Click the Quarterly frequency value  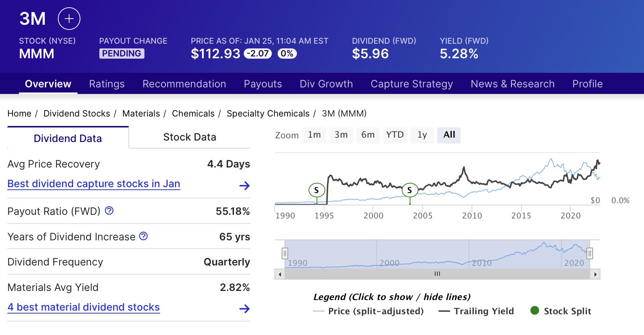click(x=227, y=262)
